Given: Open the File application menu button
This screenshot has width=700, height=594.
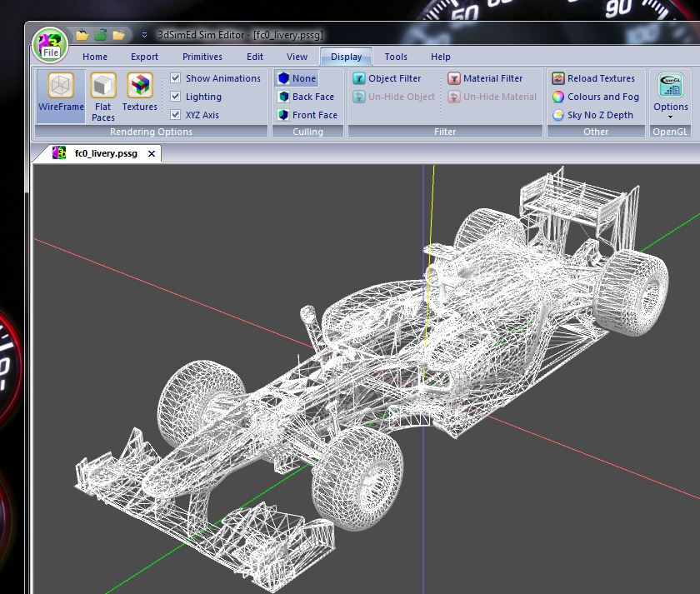Looking at the screenshot, I should [x=51, y=44].
